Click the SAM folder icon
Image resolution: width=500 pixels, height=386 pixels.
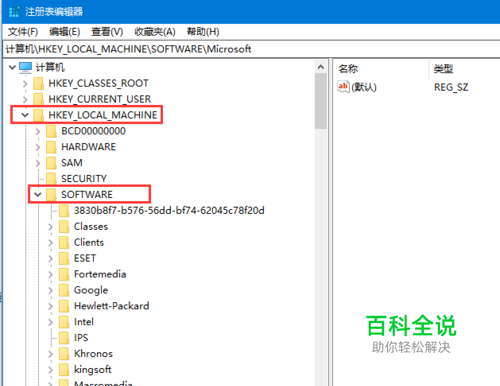click(51, 163)
